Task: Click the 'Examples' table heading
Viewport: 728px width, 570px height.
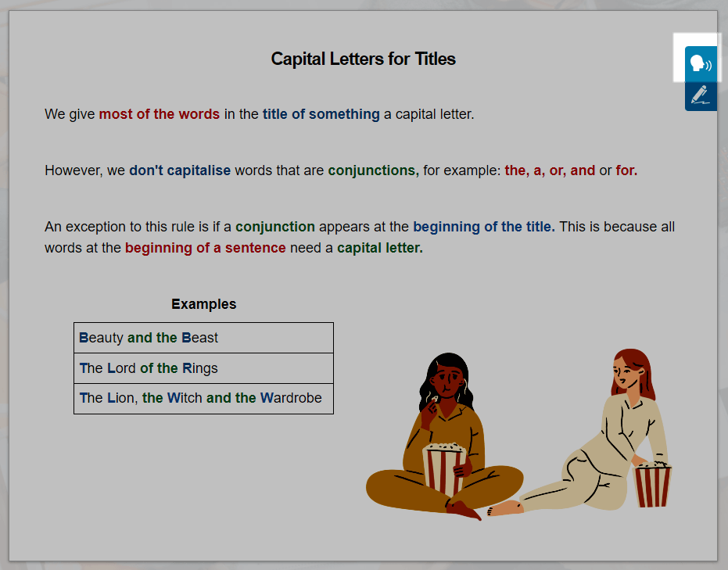Action: 204,304
